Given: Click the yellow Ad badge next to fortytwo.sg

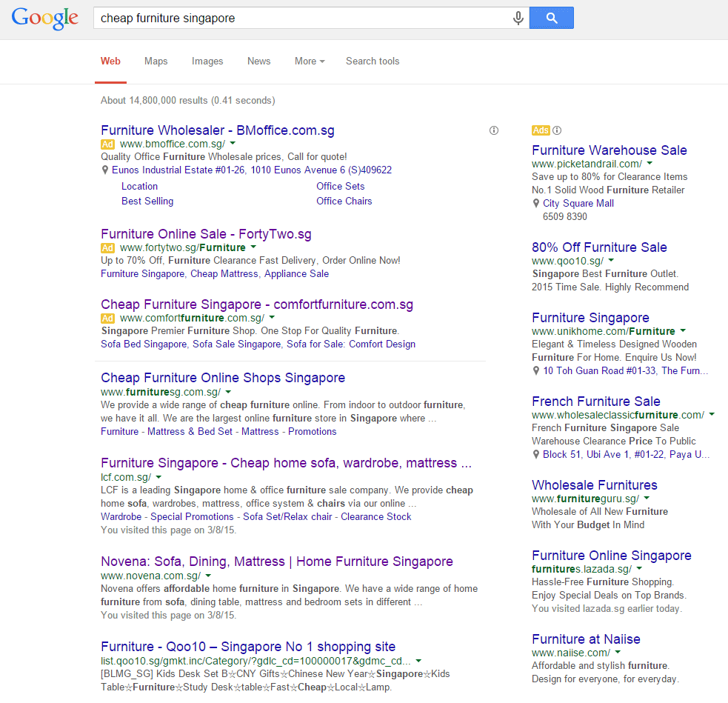Looking at the screenshot, I should [x=107, y=247].
